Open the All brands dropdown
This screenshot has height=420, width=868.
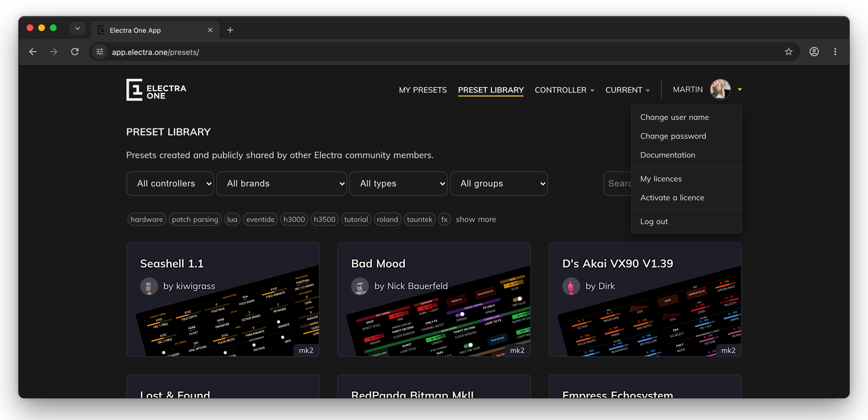point(281,184)
